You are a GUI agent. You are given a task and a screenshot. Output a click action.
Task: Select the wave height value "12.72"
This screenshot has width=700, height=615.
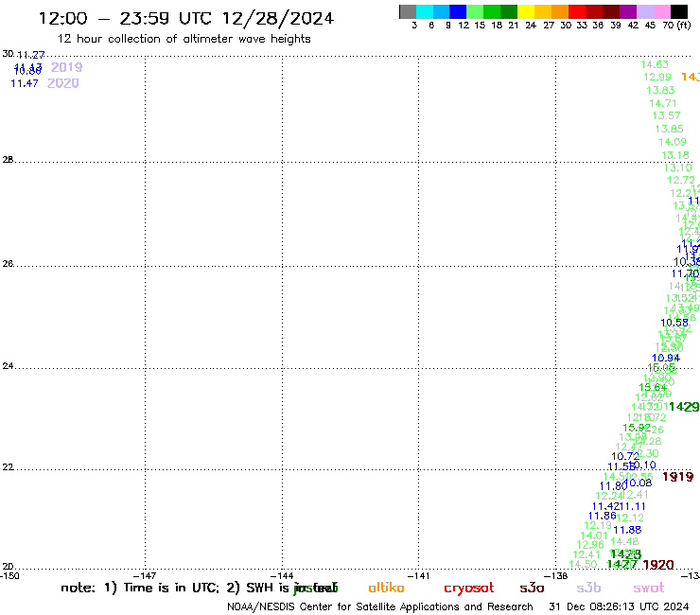pos(681,181)
